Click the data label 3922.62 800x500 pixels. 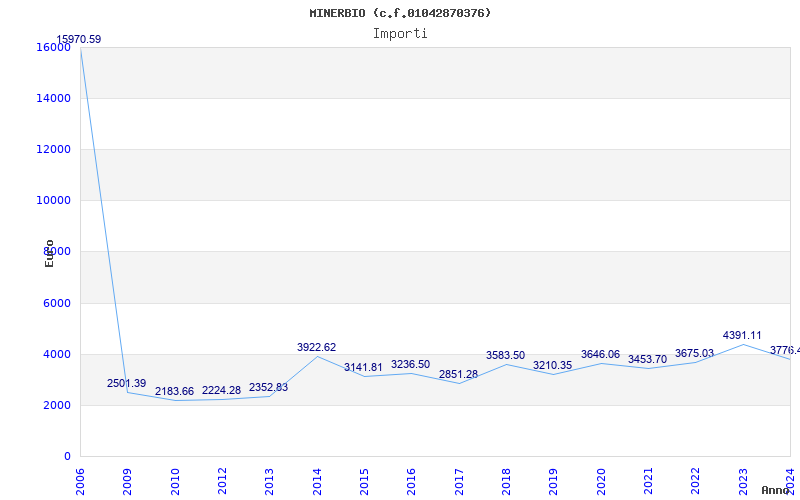(x=317, y=347)
